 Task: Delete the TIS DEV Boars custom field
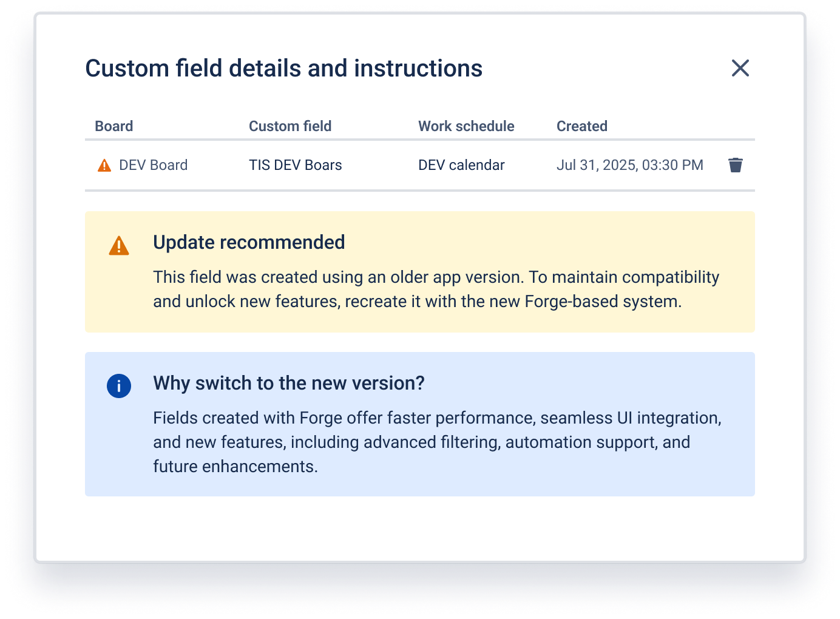tap(735, 165)
